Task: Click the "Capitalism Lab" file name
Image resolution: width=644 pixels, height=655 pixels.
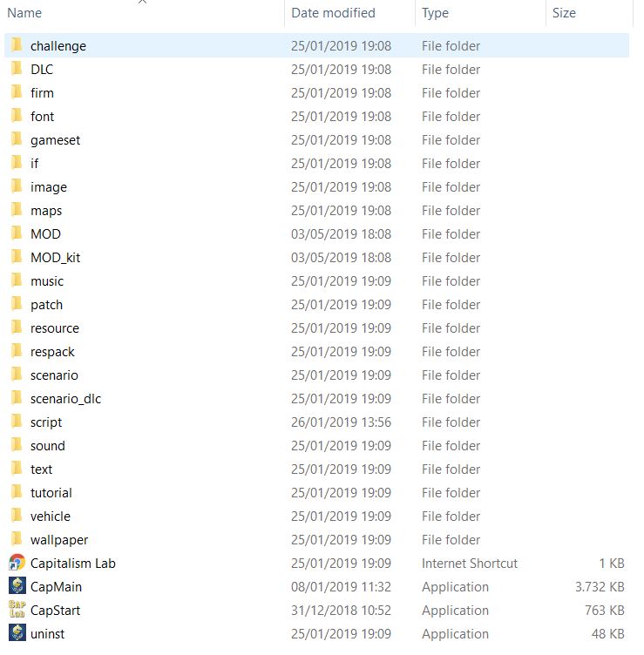Action: [73, 563]
